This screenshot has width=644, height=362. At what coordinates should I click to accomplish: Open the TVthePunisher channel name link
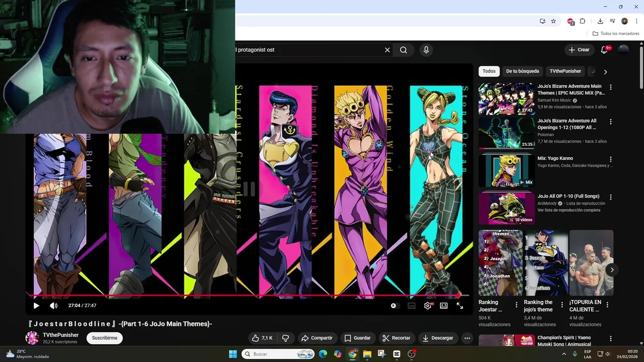60,335
